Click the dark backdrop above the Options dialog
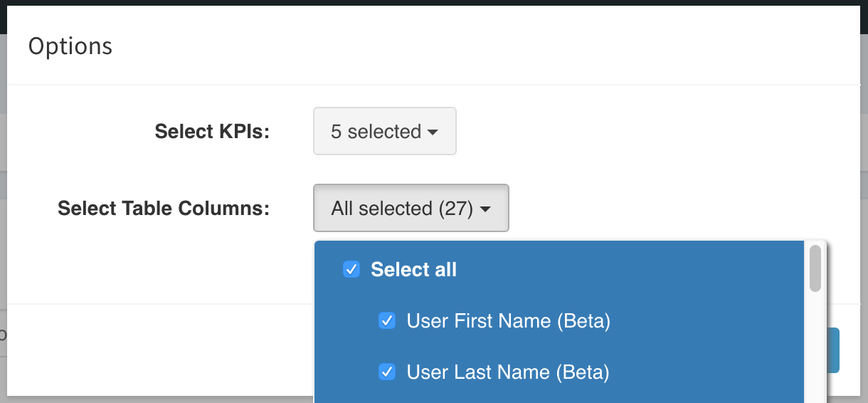868x403 pixels. 434,3
